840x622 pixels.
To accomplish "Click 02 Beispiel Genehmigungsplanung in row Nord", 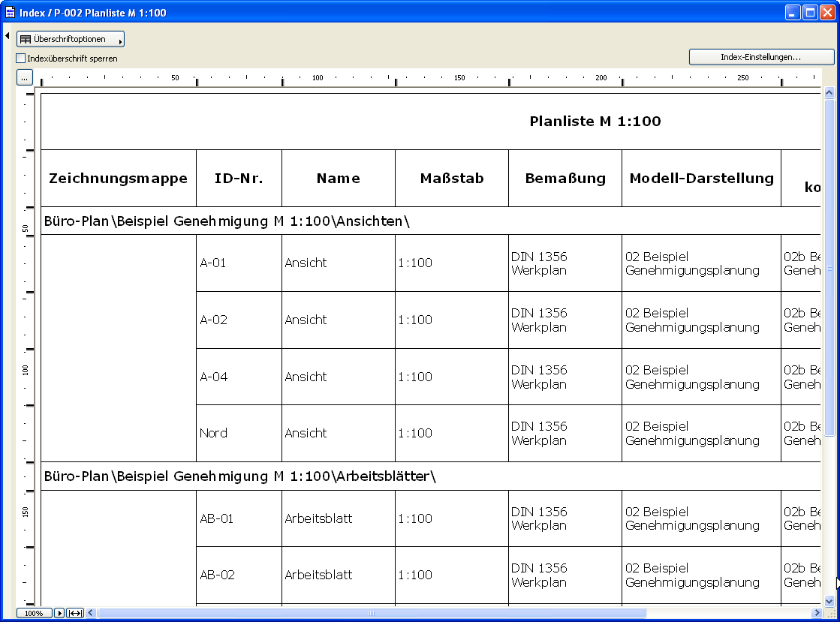I will click(x=701, y=433).
